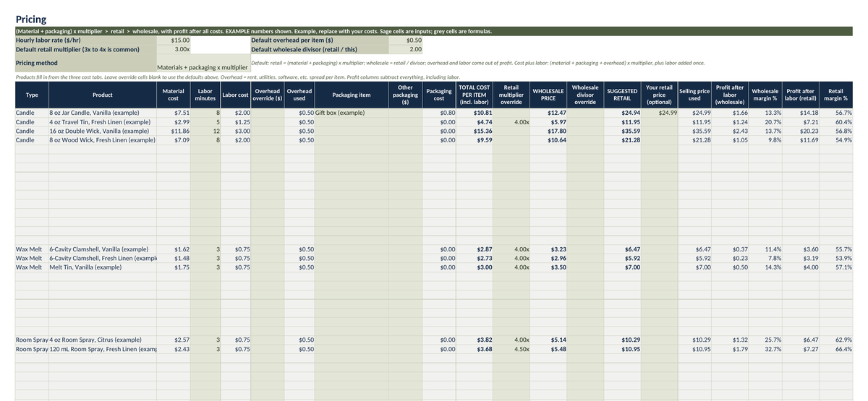The image size is (868, 401).
Task: Select suggested retail $24.94 cell
Action: (622, 113)
